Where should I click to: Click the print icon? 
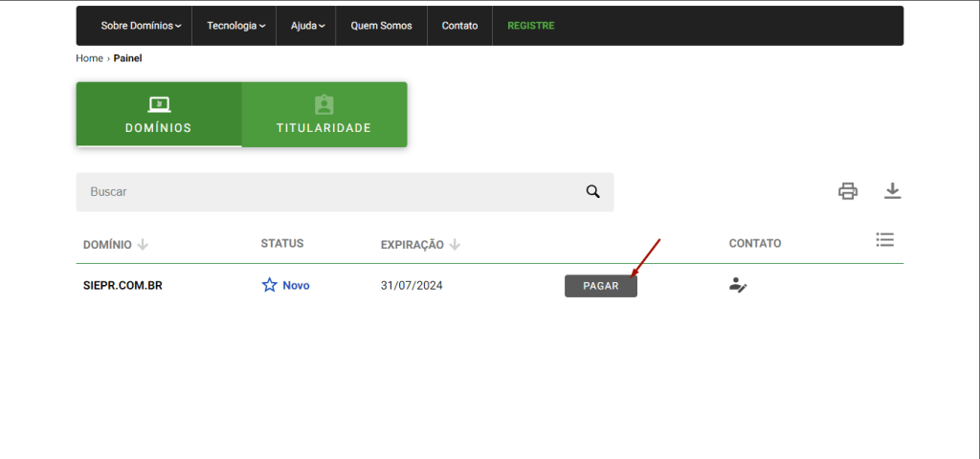pos(847,191)
